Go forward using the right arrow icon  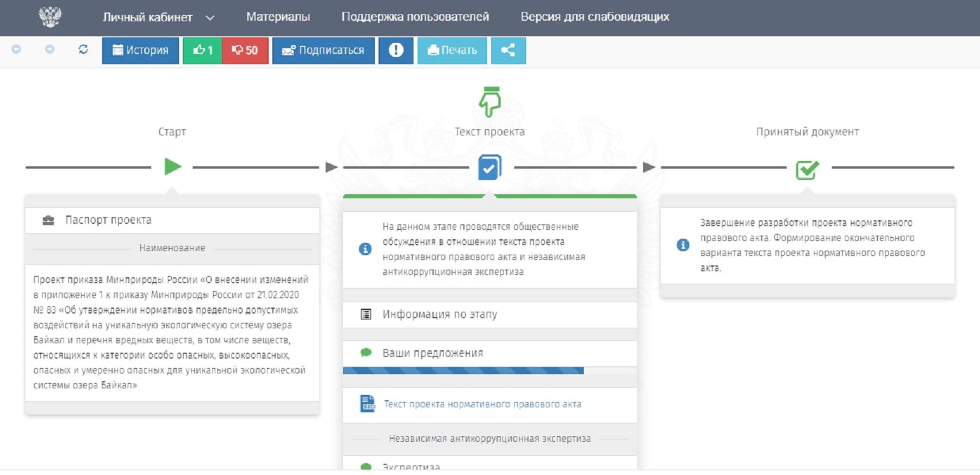50,49
